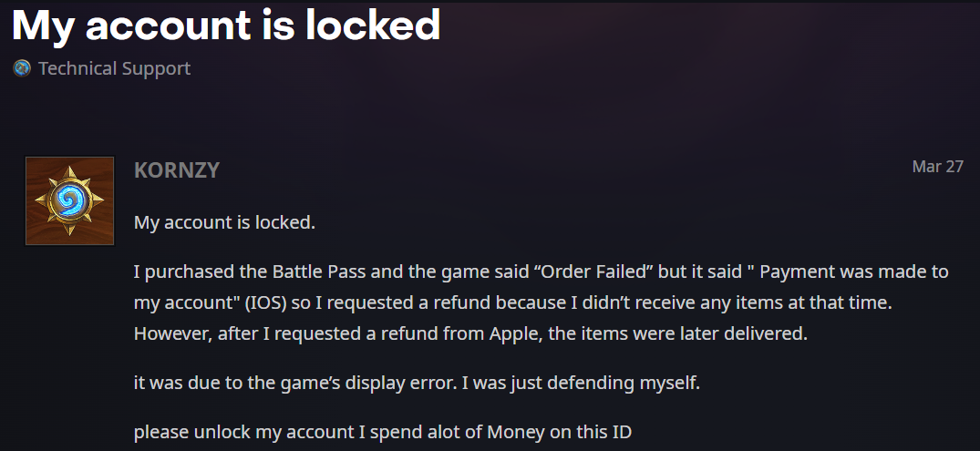Screen dimensions: 980x451
Task: Click the word "Money" in the last line
Action: (516, 432)
